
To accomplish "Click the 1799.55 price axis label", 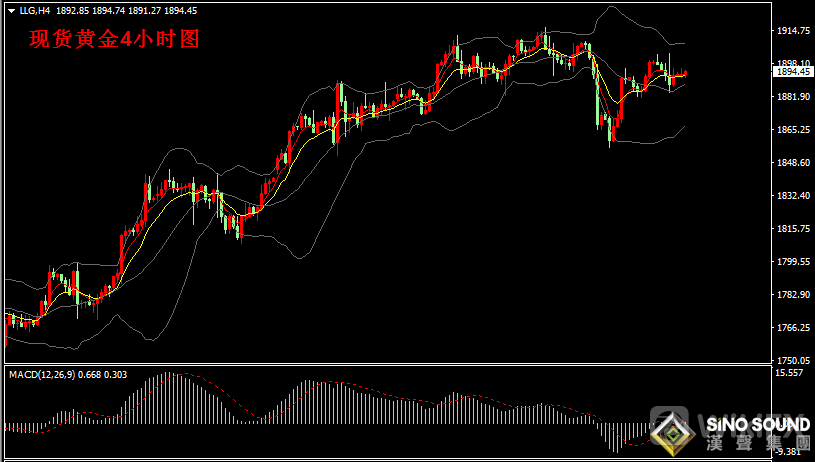I will 793,262.
